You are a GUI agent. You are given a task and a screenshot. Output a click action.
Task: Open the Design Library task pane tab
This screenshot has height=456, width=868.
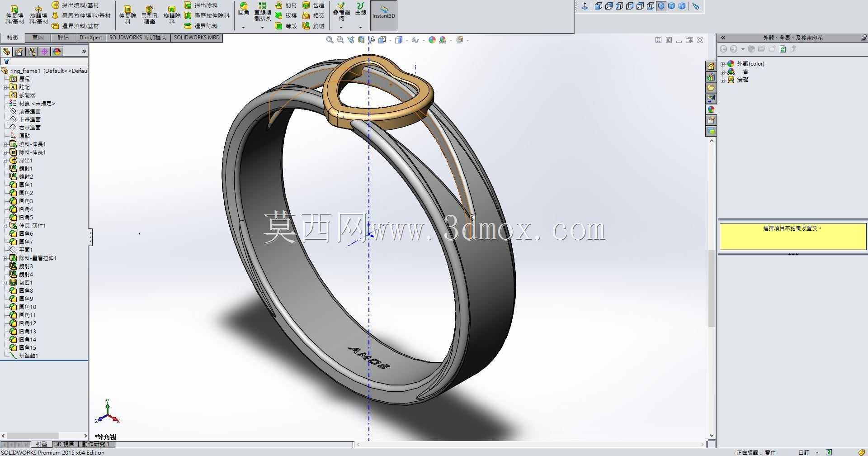pyautogui.click(x=711, y=77)
